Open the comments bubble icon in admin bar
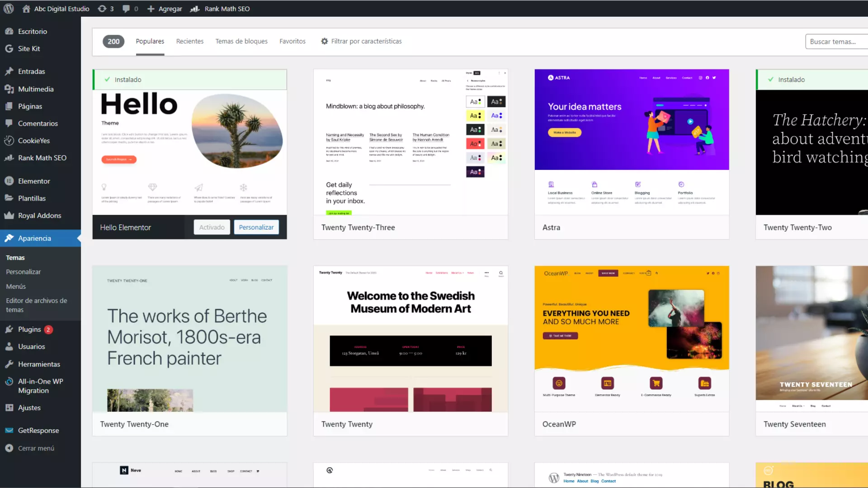 [126, 9]
